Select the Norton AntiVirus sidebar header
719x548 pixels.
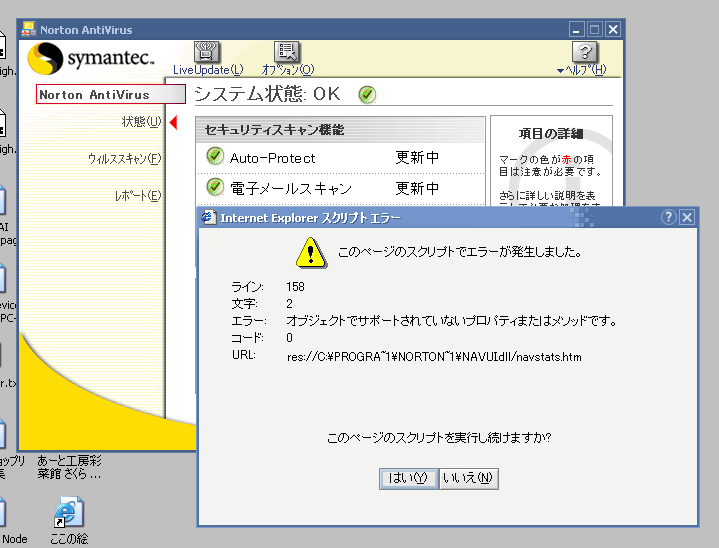pyautogui.click(x=111, y=94)
